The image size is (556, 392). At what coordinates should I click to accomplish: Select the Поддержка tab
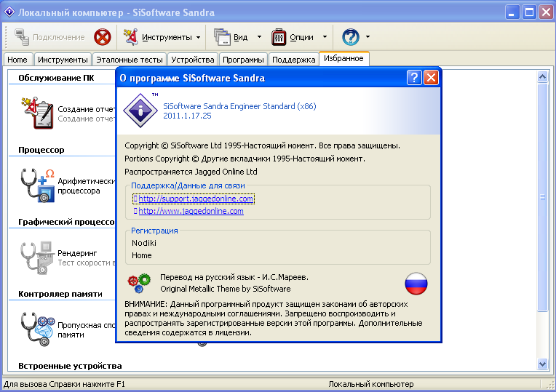[x=293, y=60]
